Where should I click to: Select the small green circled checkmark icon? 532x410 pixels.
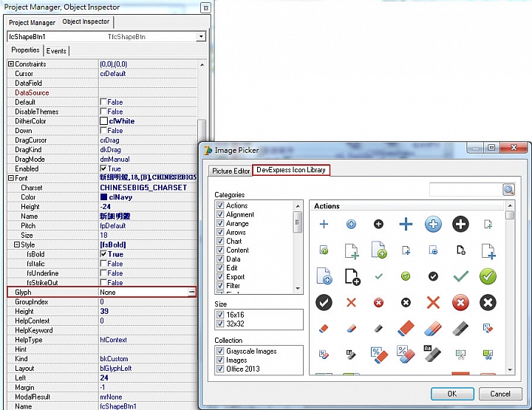click(x=406, y=277)
